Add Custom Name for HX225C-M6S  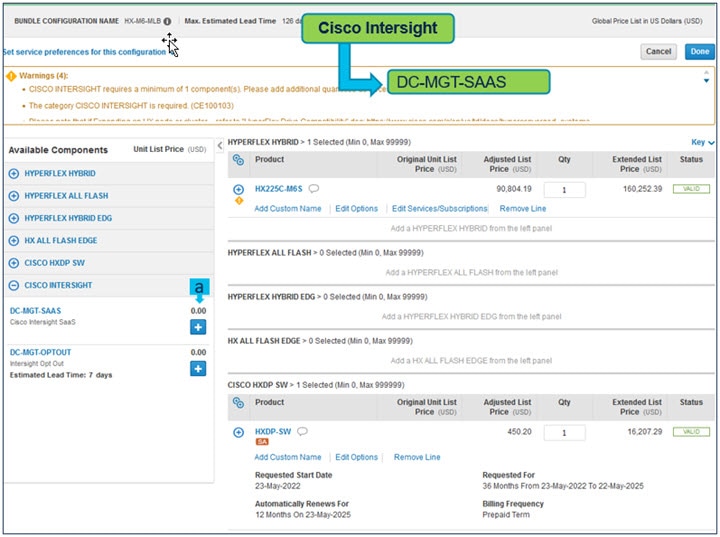[288, 209]
